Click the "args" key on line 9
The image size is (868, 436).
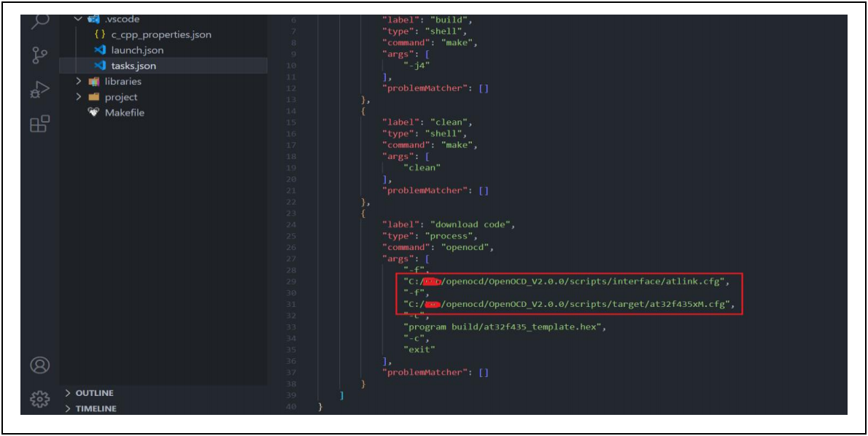point(398,54)
